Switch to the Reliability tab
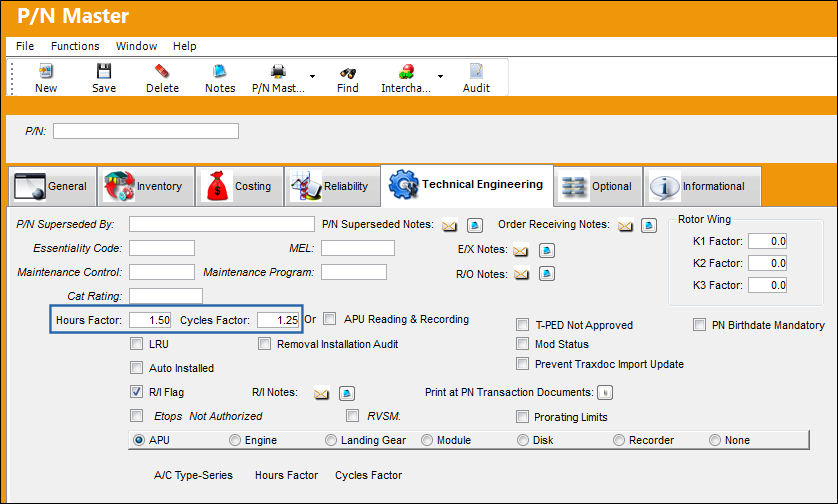Screen dimensions: 838x504 pyautogui.click(x=329, y=186)
